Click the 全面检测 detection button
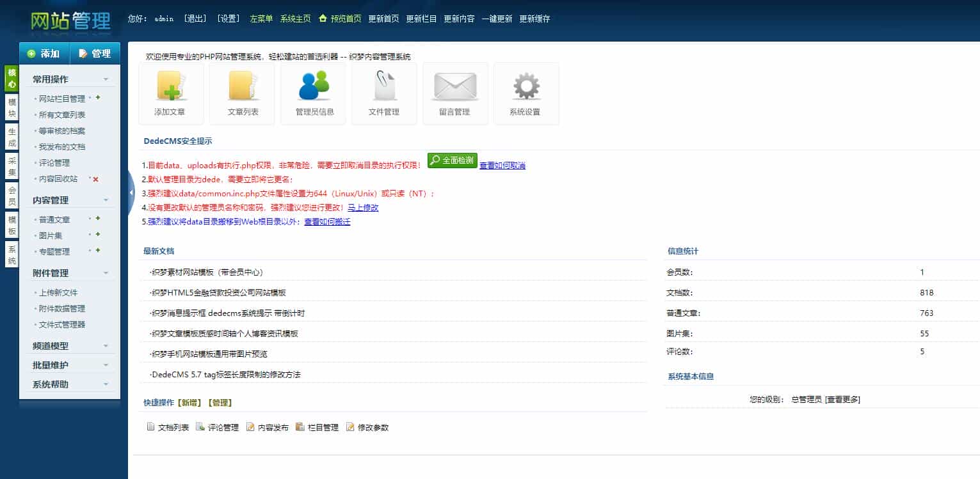The width and height of the screenshot is (980, 479). pos(452,161)
